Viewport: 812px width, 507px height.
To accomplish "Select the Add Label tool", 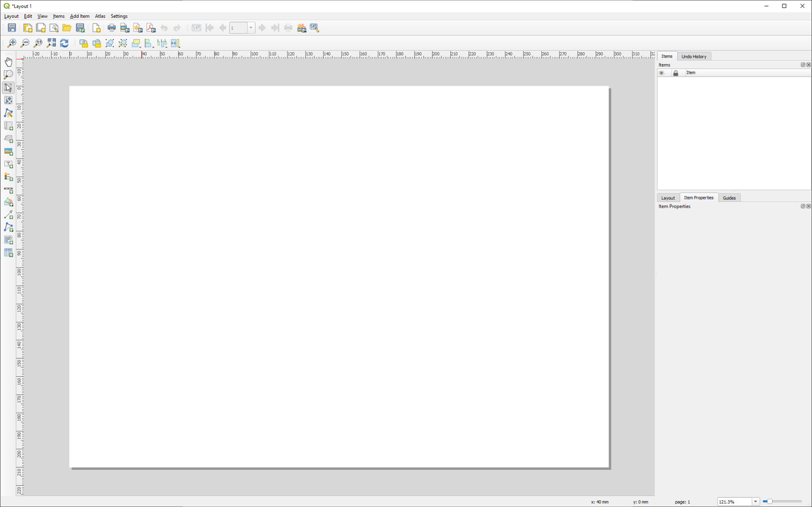I will (x=8, y=164).
